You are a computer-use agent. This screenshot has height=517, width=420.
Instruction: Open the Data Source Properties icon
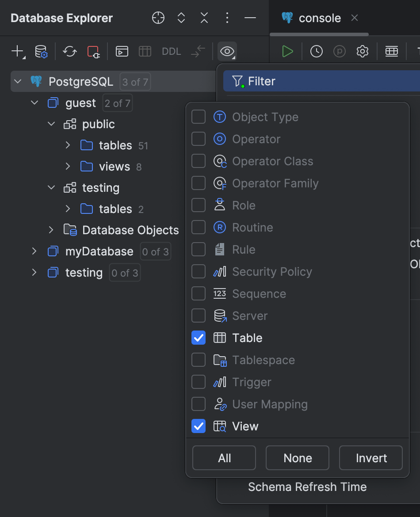[x=41, y=51]
